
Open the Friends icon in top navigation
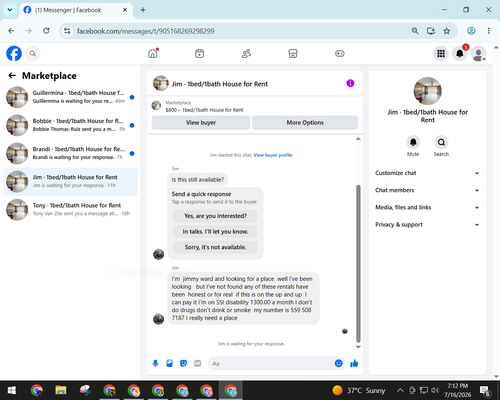(x=246, y=53)
